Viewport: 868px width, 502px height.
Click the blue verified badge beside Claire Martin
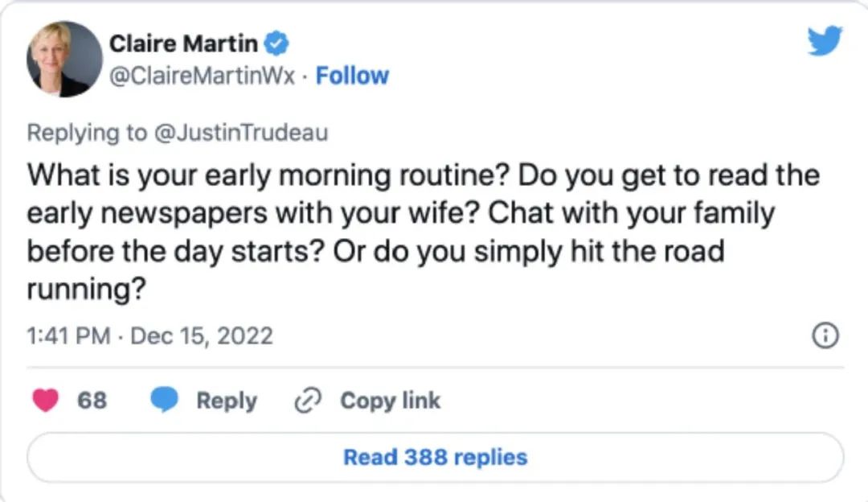tap(276, 43)
